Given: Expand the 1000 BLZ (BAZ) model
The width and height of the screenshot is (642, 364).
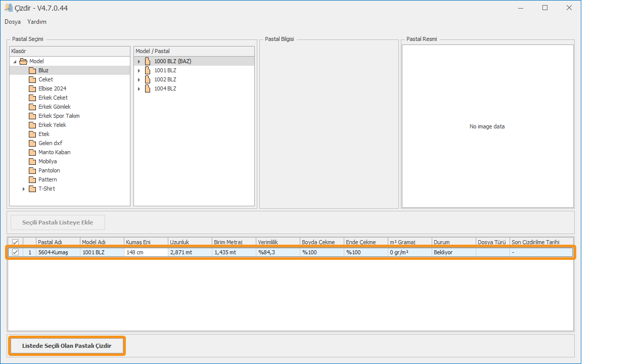Looking at the screenshot, I should (x=139, y=62).
